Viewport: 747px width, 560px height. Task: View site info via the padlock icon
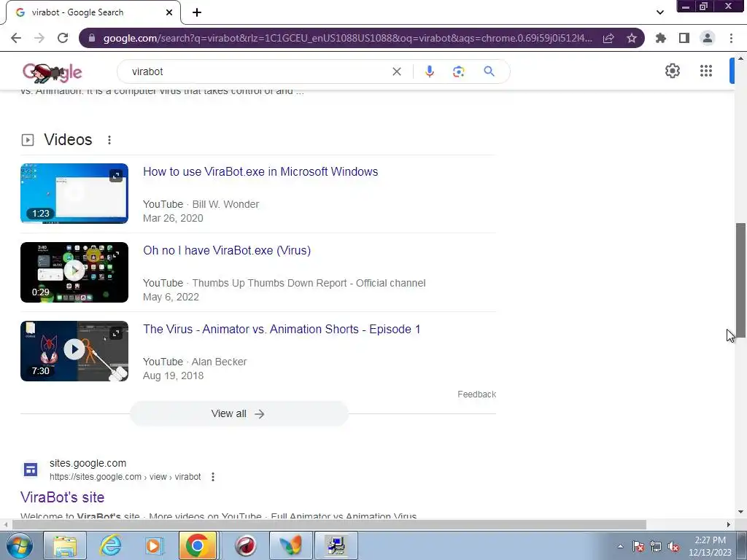(x=93, y=38)
